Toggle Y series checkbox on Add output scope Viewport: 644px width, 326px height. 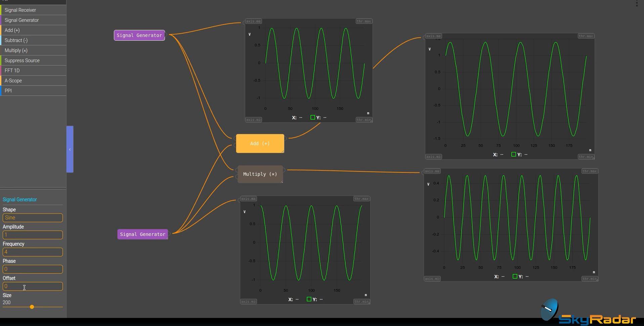tap(513, 155)
